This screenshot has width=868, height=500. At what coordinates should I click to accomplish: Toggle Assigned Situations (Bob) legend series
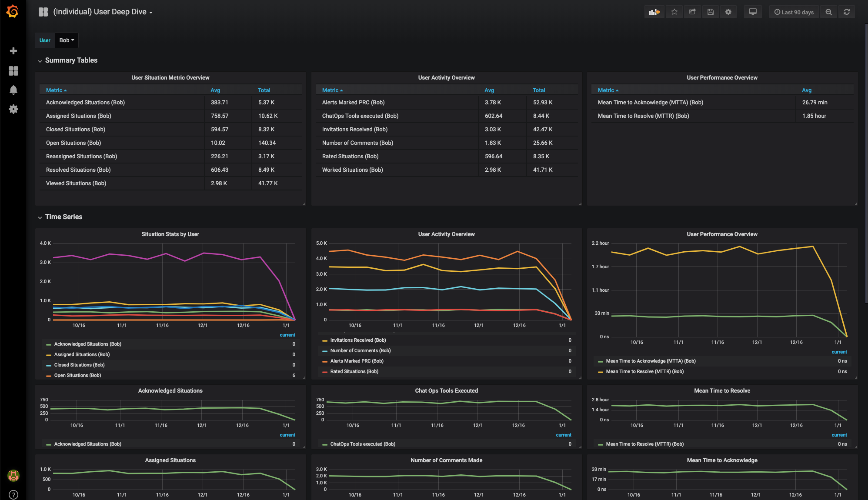pos(82,354)
